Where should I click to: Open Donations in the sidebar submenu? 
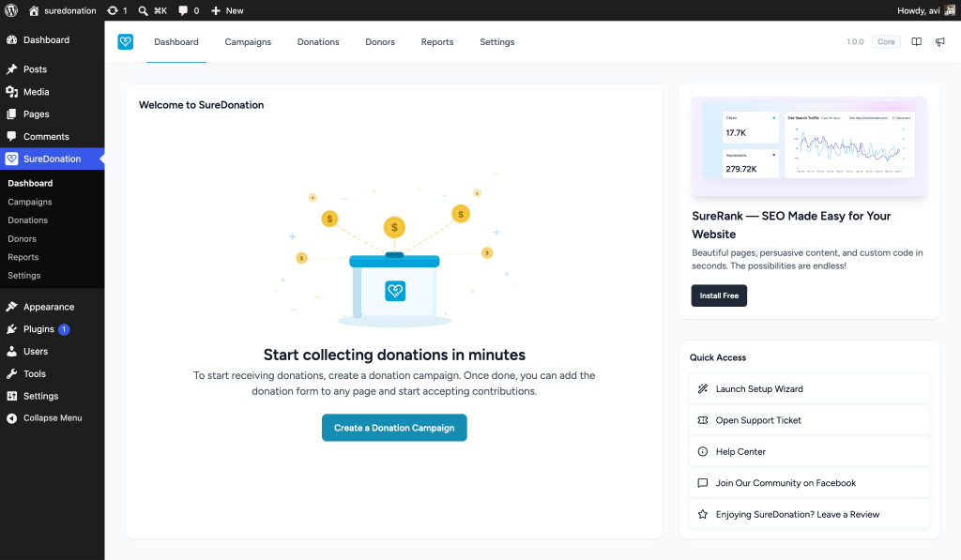point(27,219)
